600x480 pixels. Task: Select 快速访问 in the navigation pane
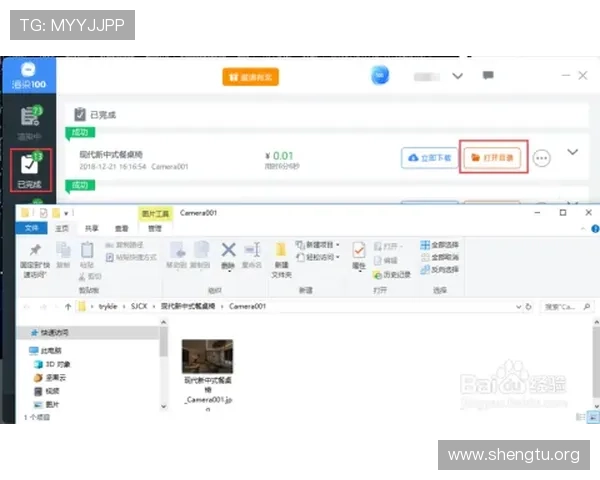pyautogui.click(x=54, y=333)
